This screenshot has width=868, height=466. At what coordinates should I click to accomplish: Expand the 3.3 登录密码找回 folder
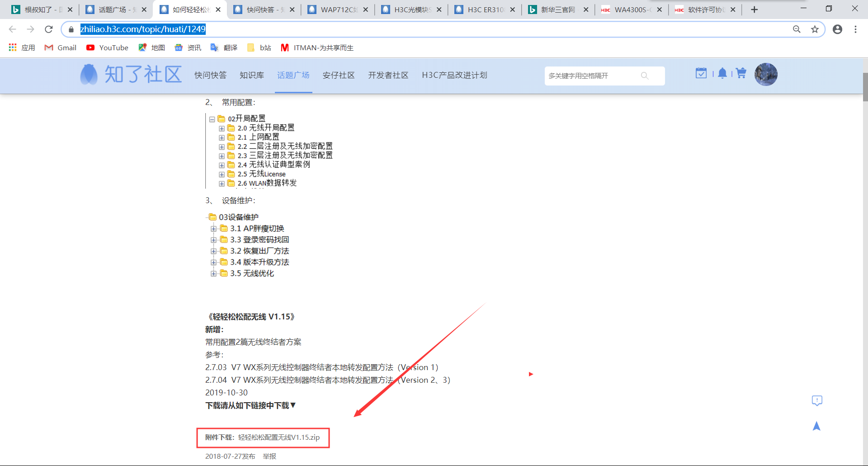click(x=213, y=240)
